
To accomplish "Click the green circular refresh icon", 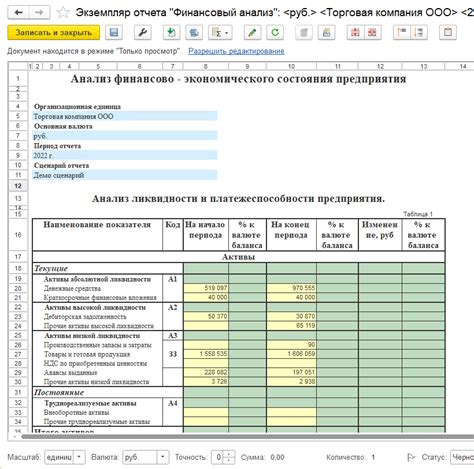I will 275,33.
